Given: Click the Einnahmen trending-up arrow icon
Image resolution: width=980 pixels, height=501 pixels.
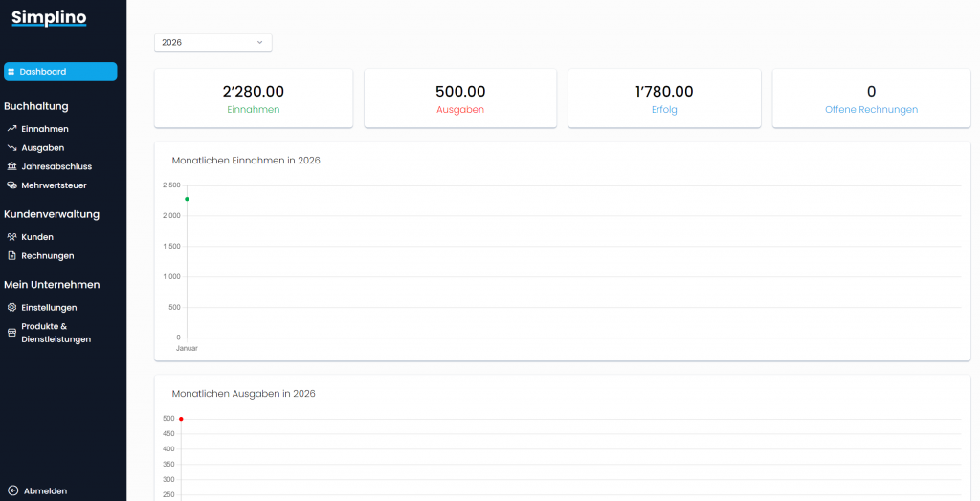Looking at the screenshot, I should (x=11, y=129).
